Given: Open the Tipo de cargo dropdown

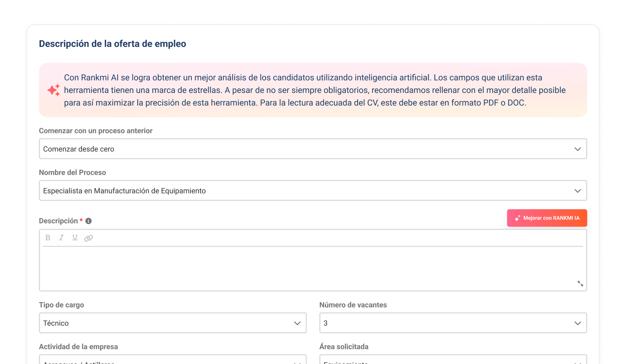Looking at the screenshot, I should [x=172, y=323].
